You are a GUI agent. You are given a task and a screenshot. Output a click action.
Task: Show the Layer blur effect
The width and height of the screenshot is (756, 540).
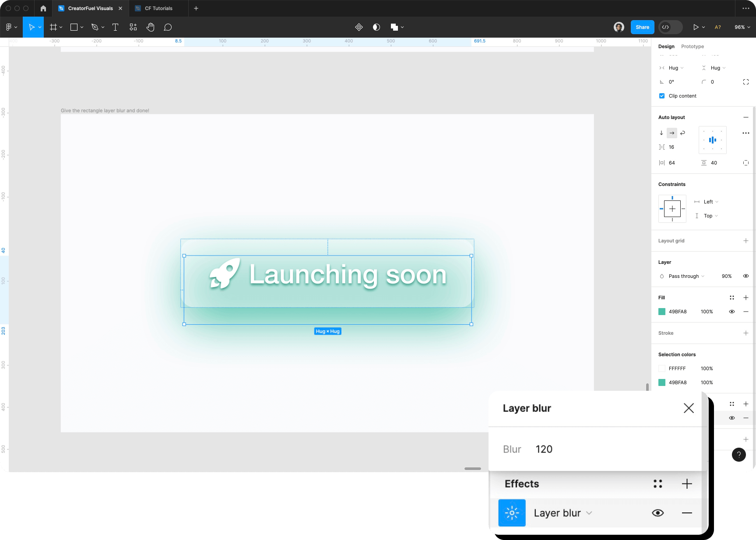click(658, 512)
